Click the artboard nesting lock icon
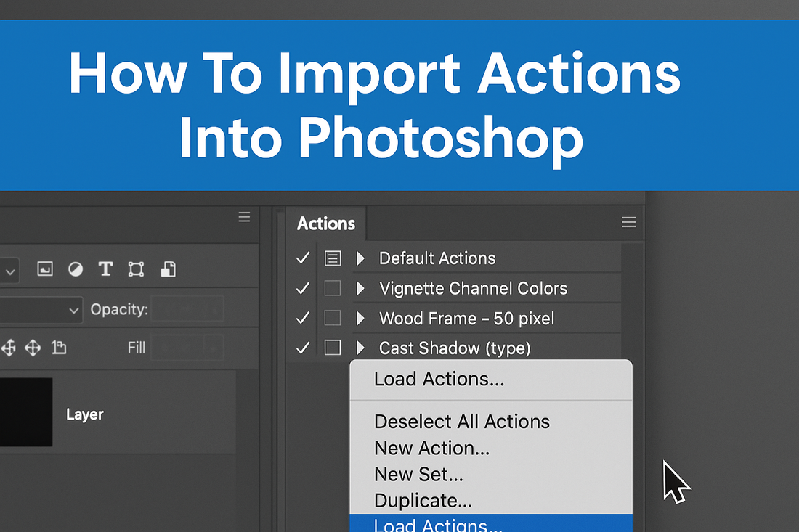This screenshot has height=532, width=799. coord(59,347)
